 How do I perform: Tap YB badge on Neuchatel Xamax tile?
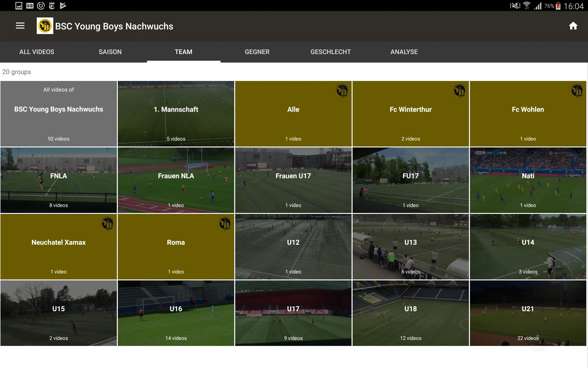click(x=107, y=223)
